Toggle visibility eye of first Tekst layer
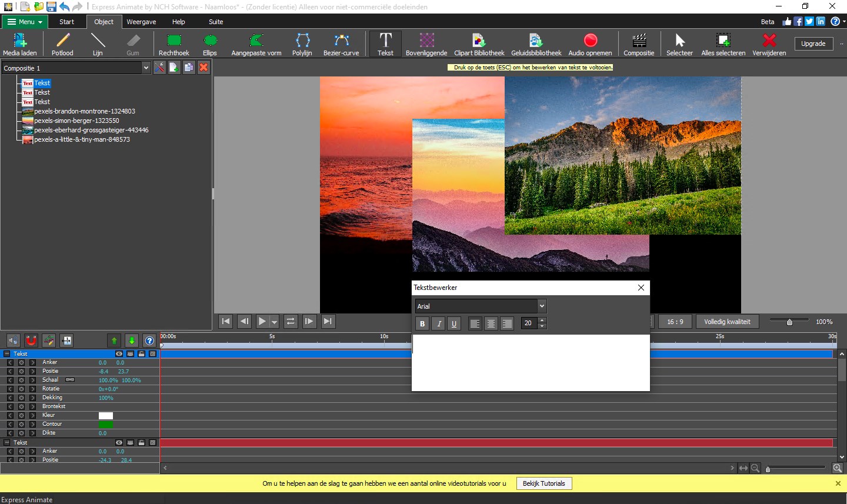This screenshot has height=504, width=847. [x=119, y=354]
